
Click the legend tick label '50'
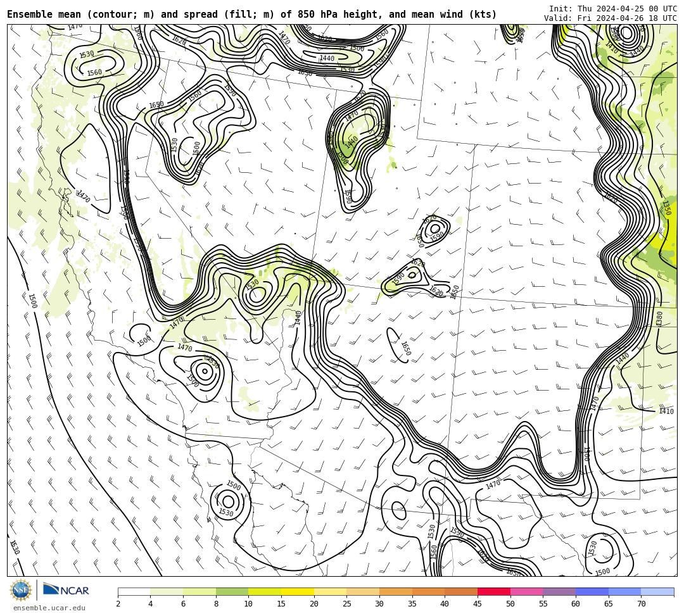coord(510,604)
